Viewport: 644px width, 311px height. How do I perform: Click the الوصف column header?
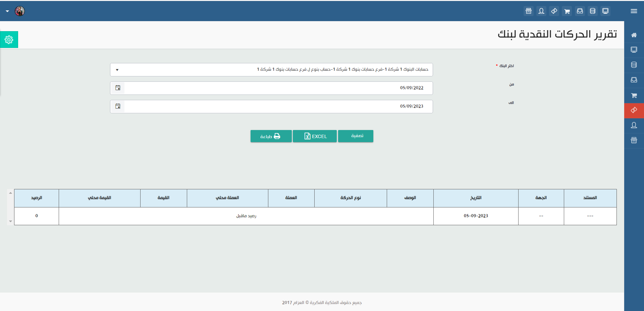(410, 198)
